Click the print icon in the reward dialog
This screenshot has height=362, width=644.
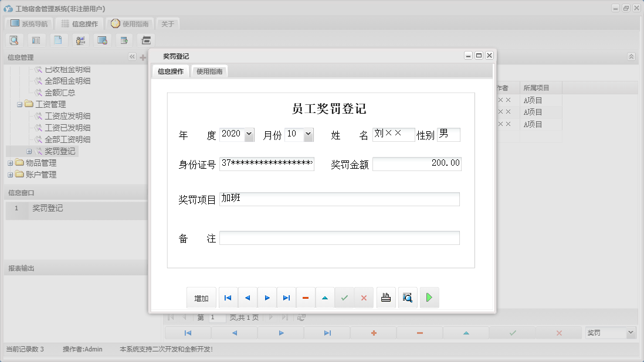(385, 298)
